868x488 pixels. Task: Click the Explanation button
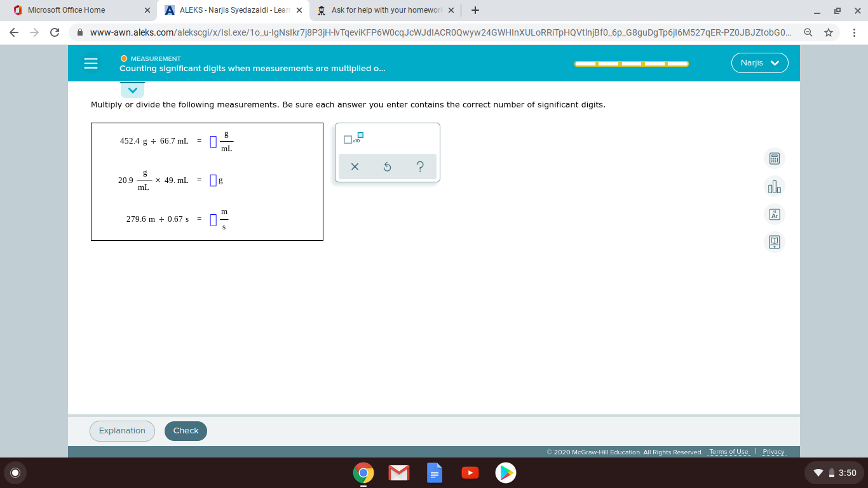[122, 431]
